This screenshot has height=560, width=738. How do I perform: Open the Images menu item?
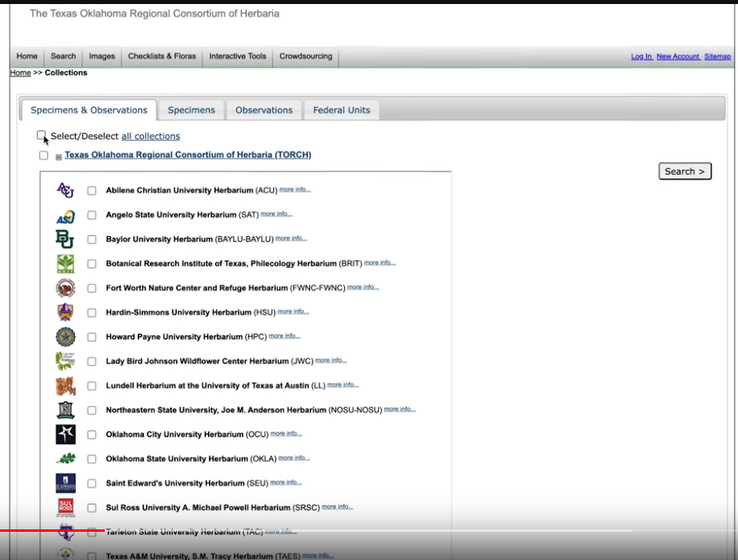pyautogui.click(x=102, y=56)
